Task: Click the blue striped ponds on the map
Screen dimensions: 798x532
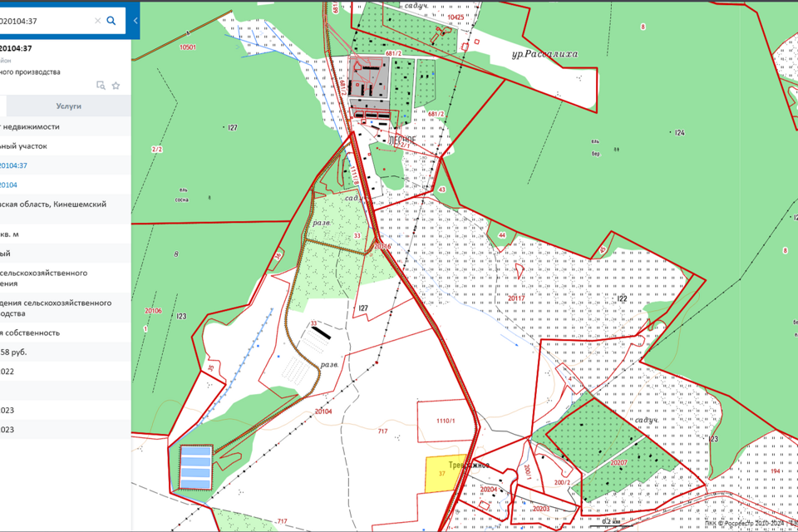Action: click(x=195, y=467)
